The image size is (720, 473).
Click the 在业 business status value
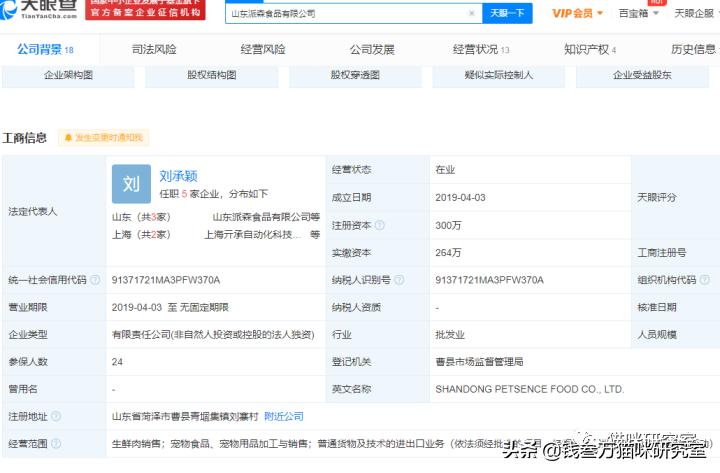(445, 170)
